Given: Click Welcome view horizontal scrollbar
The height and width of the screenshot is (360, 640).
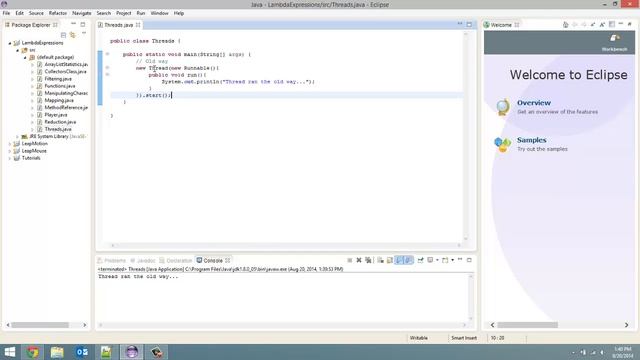Looking at the screenshot, I should tap(527, 325).
